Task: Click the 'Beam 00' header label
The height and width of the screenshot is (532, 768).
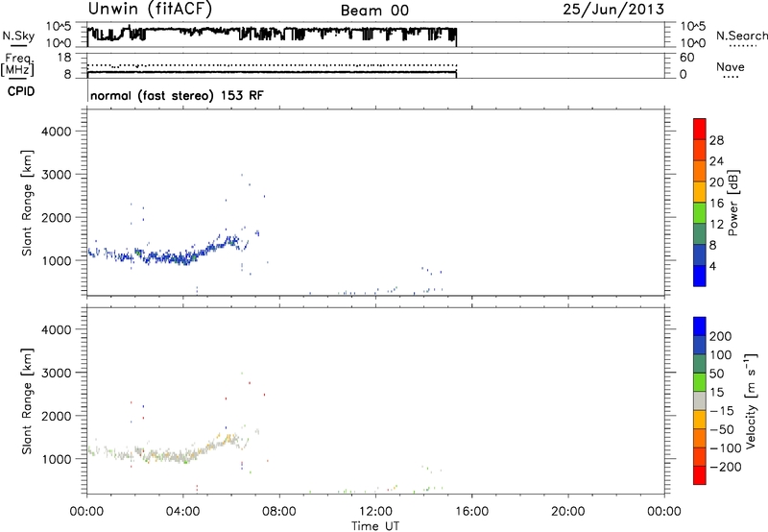Action: coord(374,11)
